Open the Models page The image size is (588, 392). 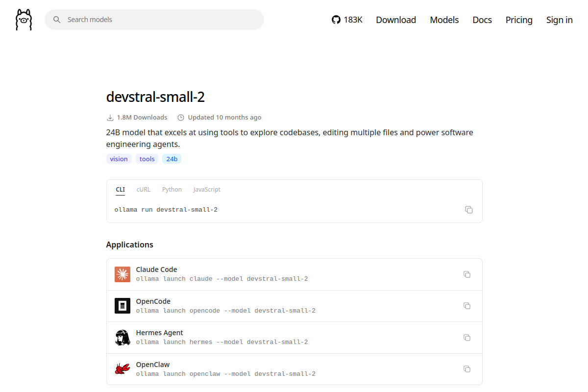[x=444, y=20]
